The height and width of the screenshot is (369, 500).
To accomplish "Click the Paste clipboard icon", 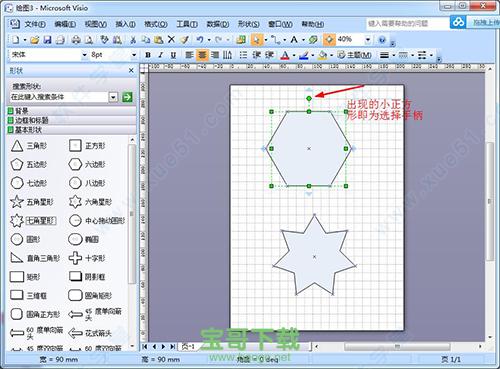I will [158, 40].
